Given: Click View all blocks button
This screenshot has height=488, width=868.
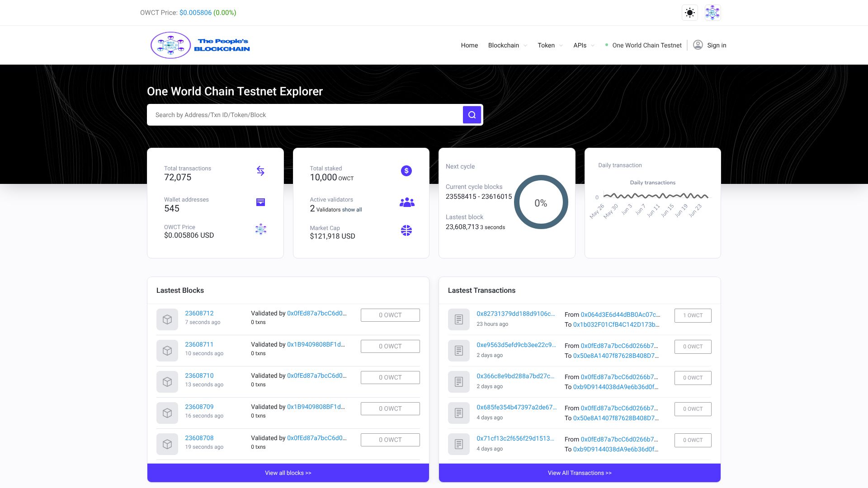Looking at the screenshot, I should [x=288, y=473].
